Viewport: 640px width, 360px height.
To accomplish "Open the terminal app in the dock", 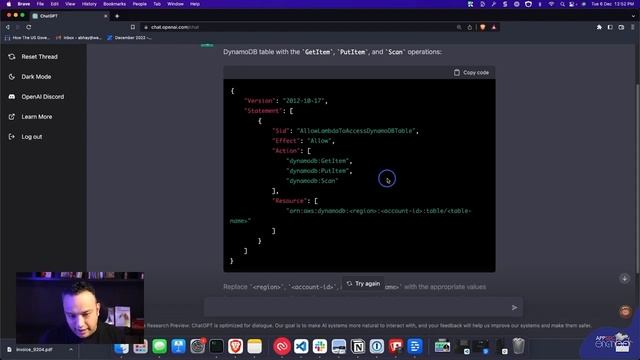I will click(216, 347).
